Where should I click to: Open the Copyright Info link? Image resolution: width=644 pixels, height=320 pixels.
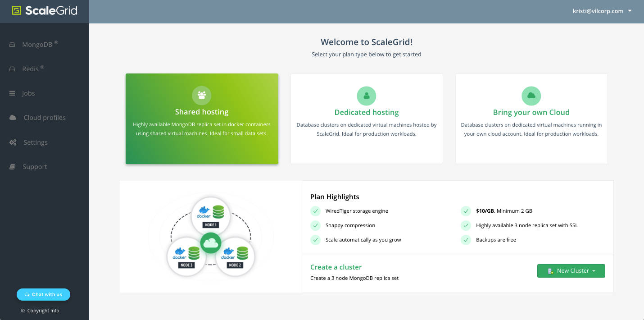coord(43,311)
